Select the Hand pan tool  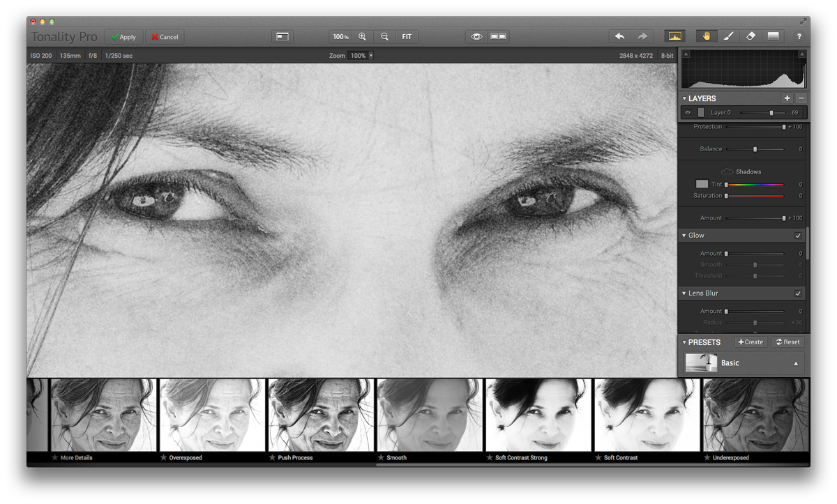(x=706, y=36)
